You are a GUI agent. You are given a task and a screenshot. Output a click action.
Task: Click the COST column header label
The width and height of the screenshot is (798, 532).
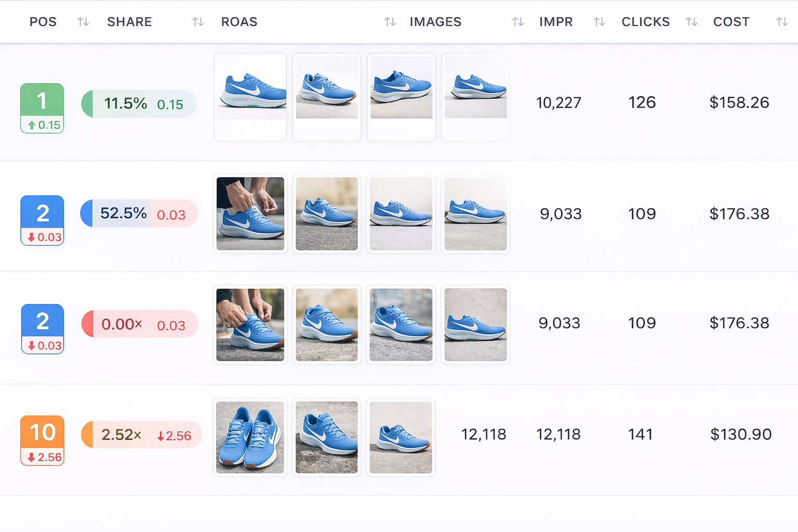coord(731,22)
